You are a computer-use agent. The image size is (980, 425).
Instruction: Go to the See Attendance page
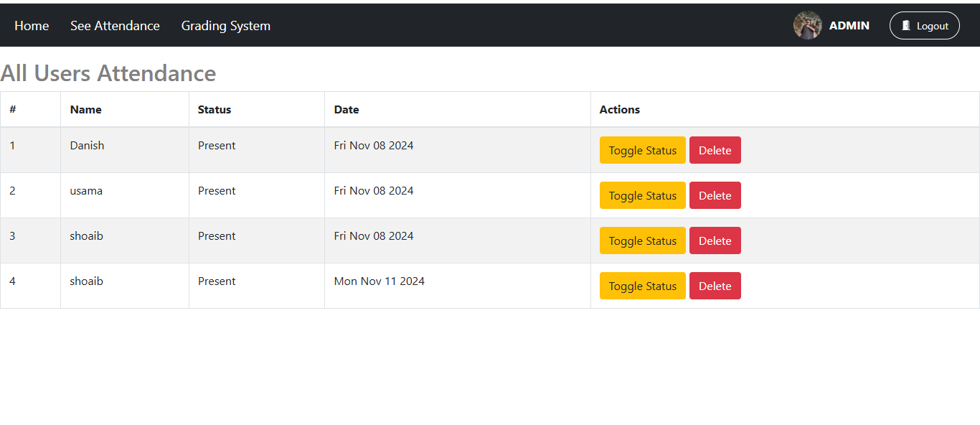(x=115, y=26)
